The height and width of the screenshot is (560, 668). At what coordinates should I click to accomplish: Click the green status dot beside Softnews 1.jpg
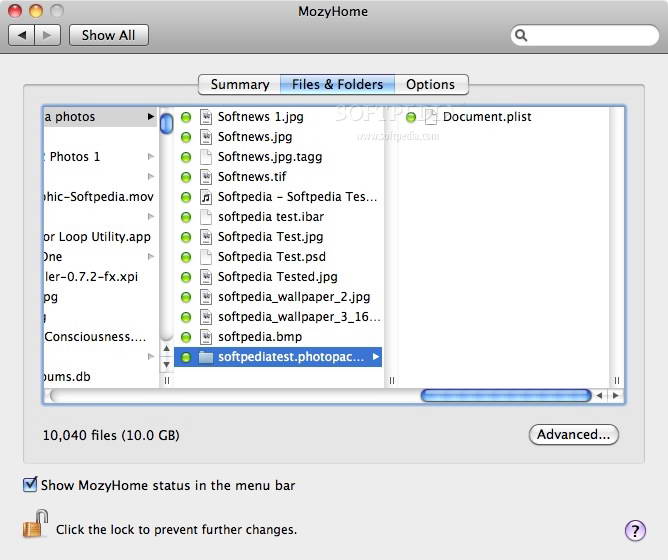[186, 117]
